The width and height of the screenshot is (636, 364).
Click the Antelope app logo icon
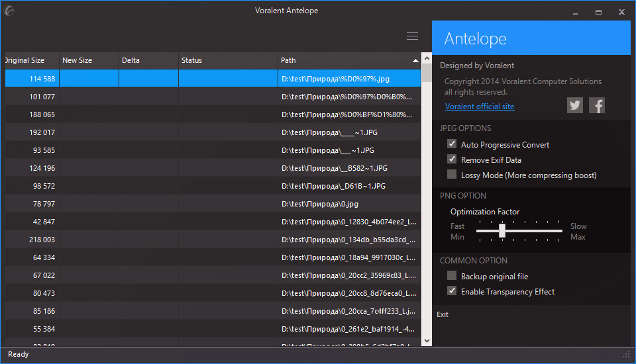(x=9, y=11)
